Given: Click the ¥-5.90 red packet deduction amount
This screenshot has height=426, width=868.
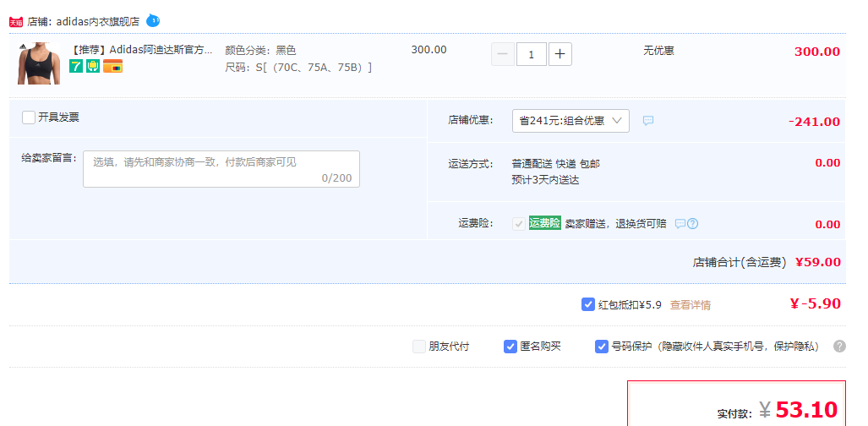Looking at the screenshot, I should 815,303.
